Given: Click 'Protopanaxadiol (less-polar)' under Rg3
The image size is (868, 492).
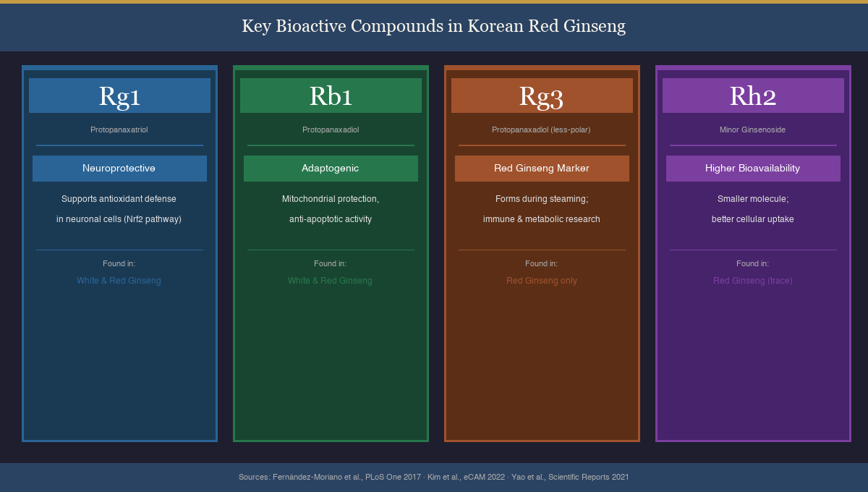Looking at the screenshot, I should 541,130.
